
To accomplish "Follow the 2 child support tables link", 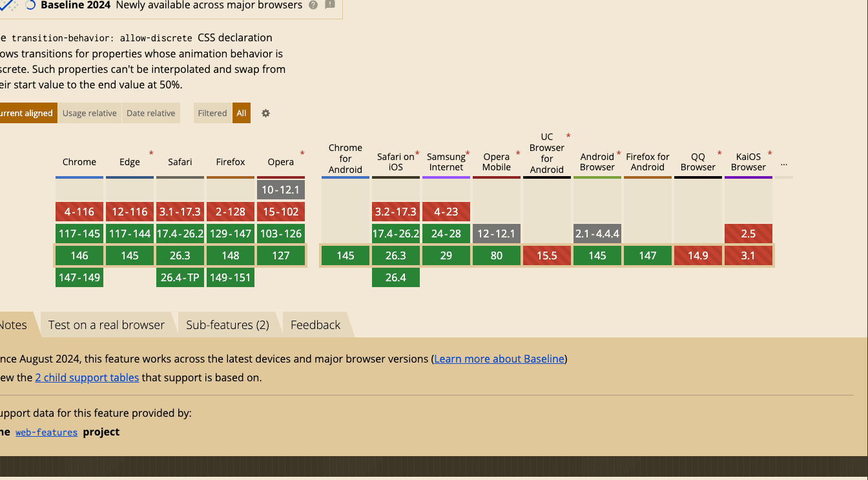I will tap(87, 377).
